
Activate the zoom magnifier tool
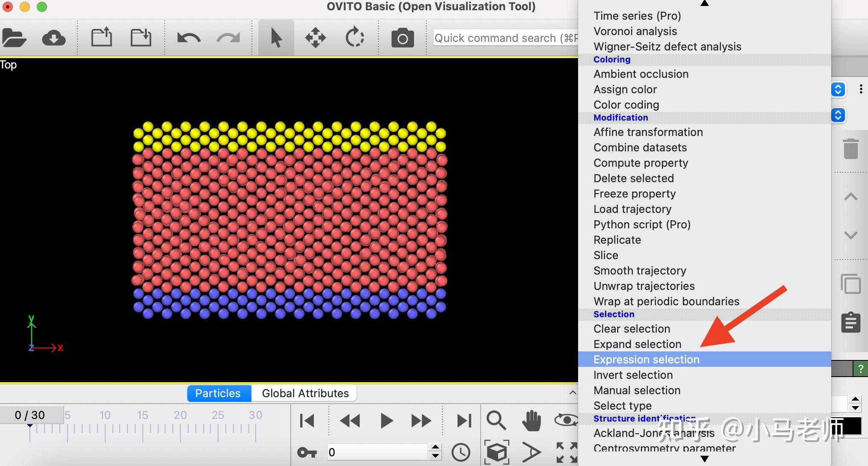coord(496,421)
